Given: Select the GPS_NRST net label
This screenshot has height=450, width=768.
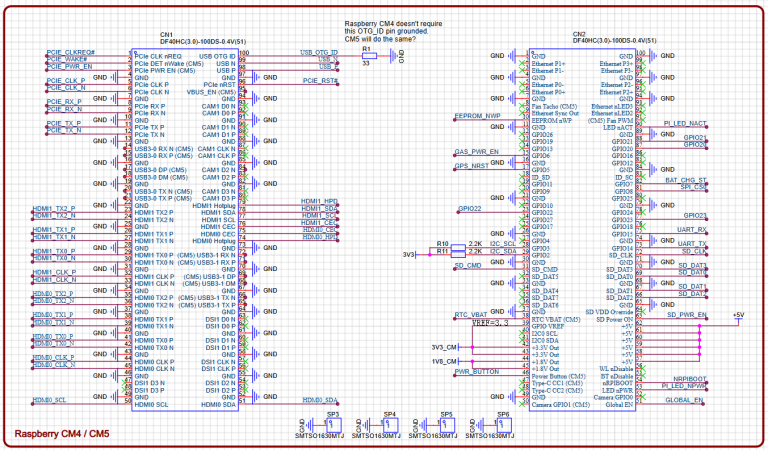Looking at the screenshot, I should 472,166.
